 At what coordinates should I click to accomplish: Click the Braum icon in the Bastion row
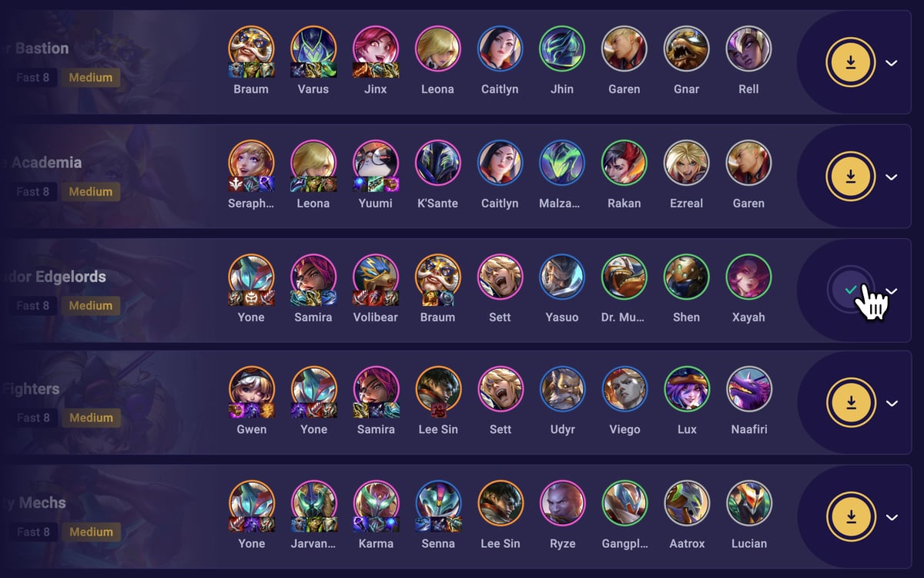point(251,49)
